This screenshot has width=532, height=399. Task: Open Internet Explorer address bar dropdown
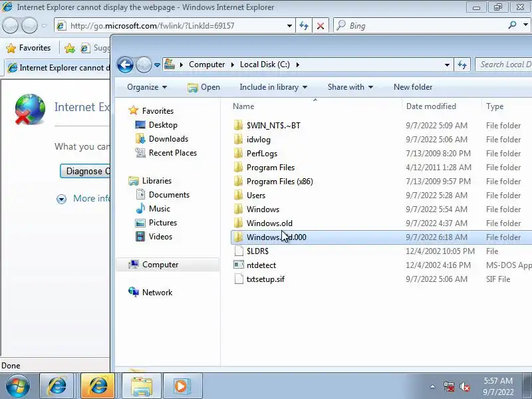pos(289,26)
